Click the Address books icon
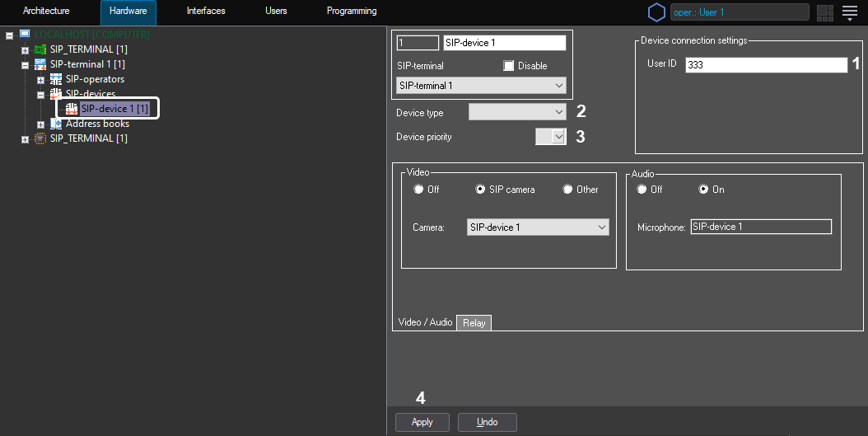Viewport: 868px width, 436px height. (x=56, y=124)
